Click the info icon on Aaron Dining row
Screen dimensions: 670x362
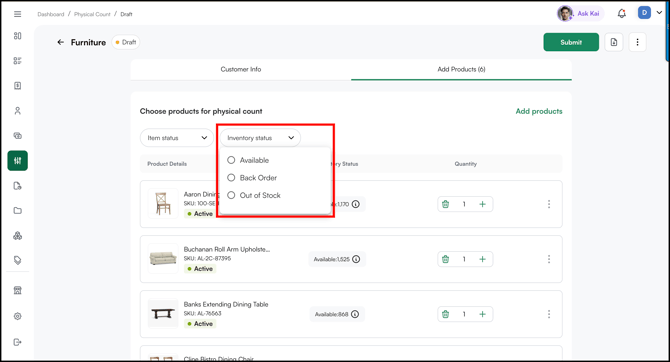[356, 204]
